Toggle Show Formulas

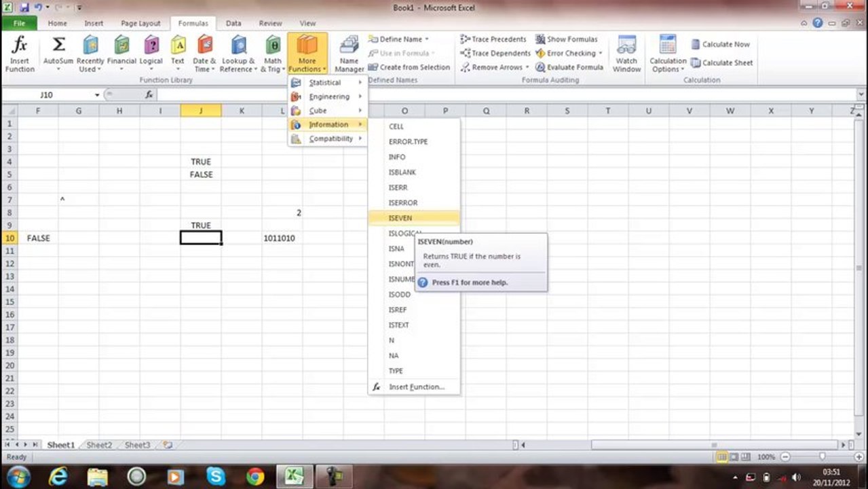pyautogui.click(x=567, y=39)
